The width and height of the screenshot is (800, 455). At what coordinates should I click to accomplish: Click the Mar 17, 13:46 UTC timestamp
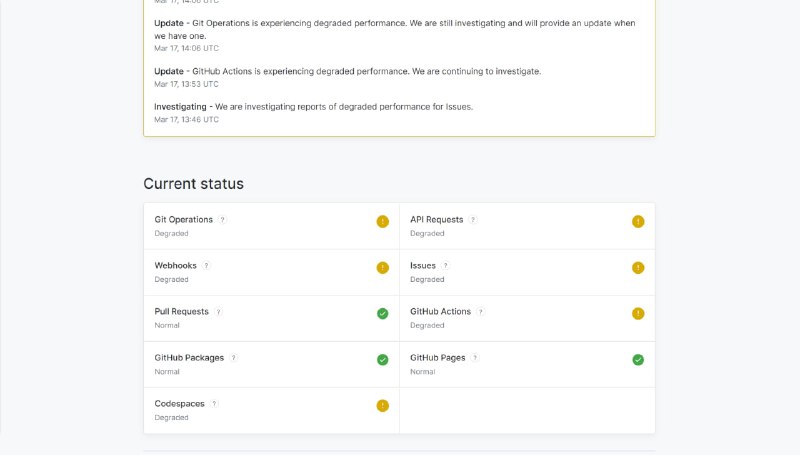pyautogui.click(x=186, y=120)
